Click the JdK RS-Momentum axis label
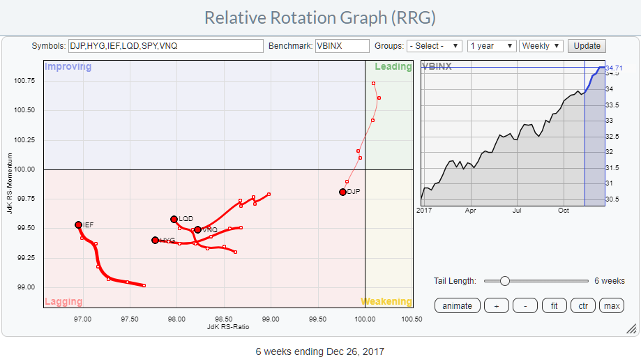Screen dimensions: 641x364 pyautogui.click(x=9, y=183)
